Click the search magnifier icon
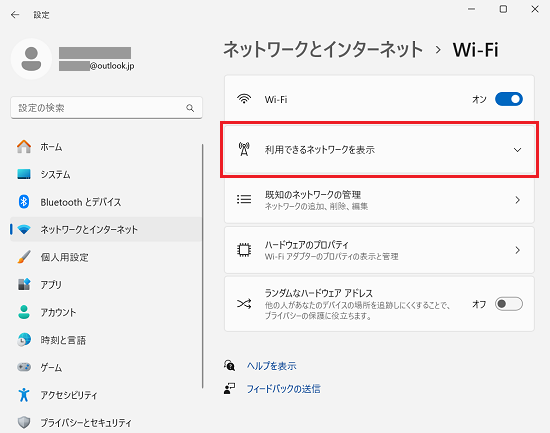The height and width of the screenshot is (433, 550). tap(190, 108)
